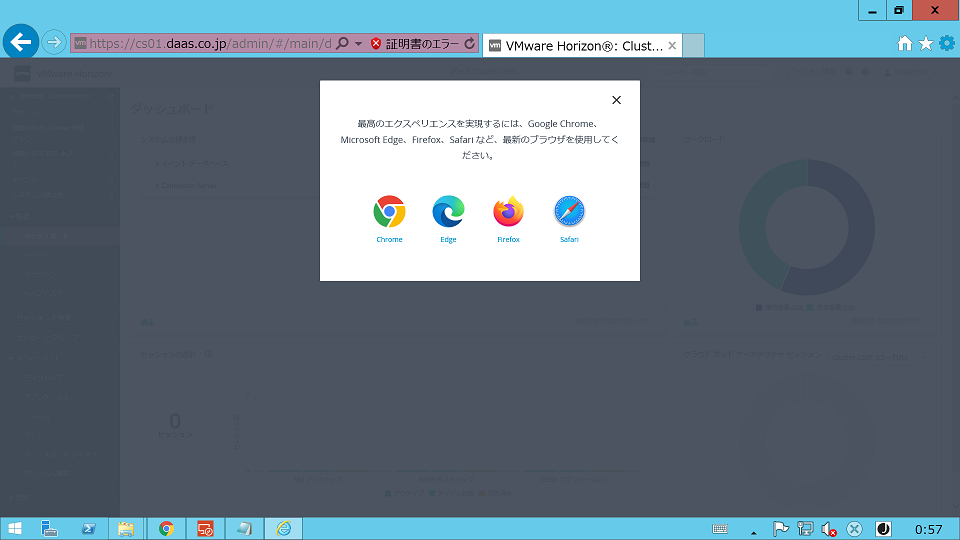Click the Firefox browser icon in dialog
Image resolution: width=960 pixels, height=540 pixels.
point(508,212)
